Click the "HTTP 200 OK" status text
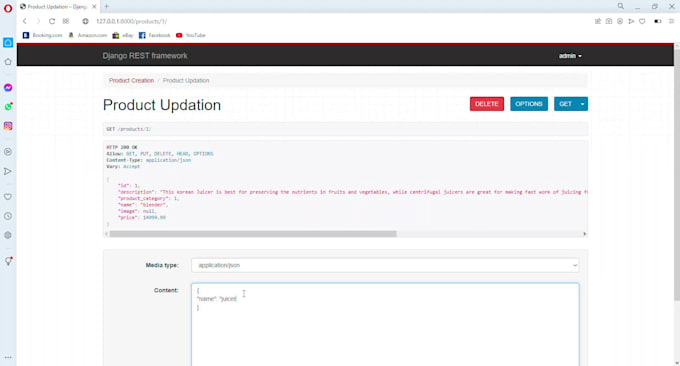The image size is (680, 366). click(x=122, y=147)
